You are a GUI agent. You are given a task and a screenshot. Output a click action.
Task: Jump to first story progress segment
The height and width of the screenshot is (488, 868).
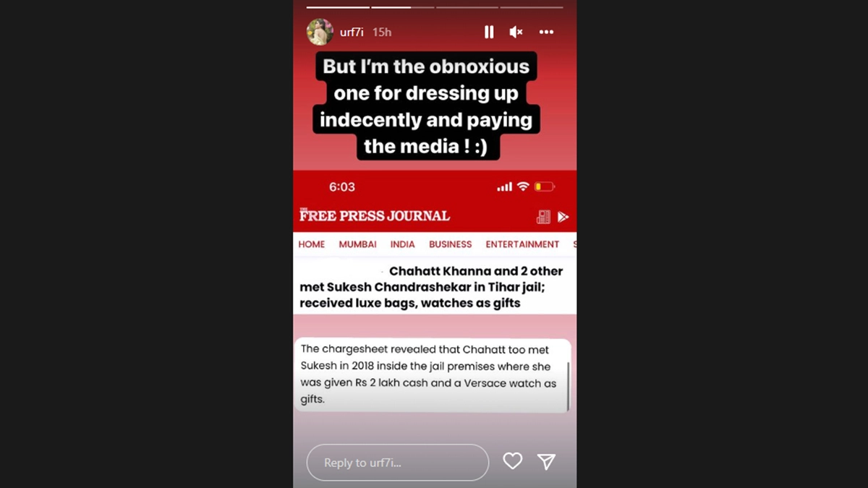click(338, 7)
